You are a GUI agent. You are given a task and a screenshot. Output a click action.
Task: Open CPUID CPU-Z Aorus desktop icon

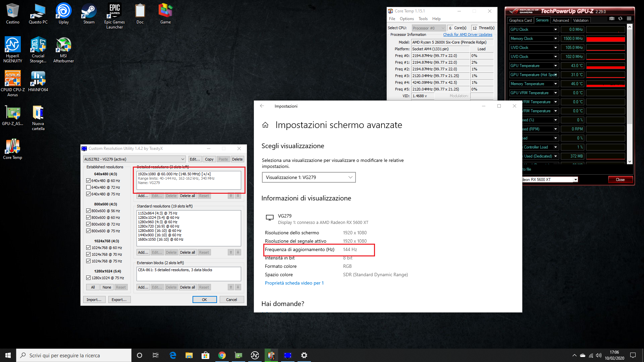point(12,83)
